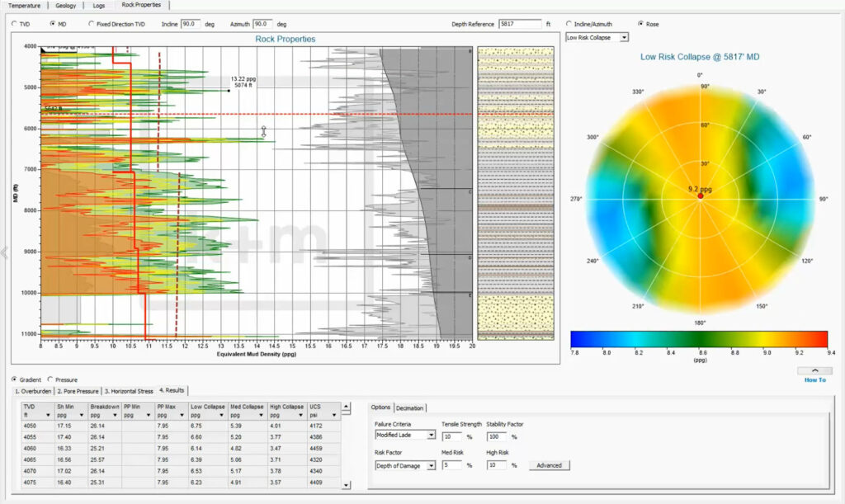Click the rose plot color scale bar

pyautogui.click(x=699, y=339)
